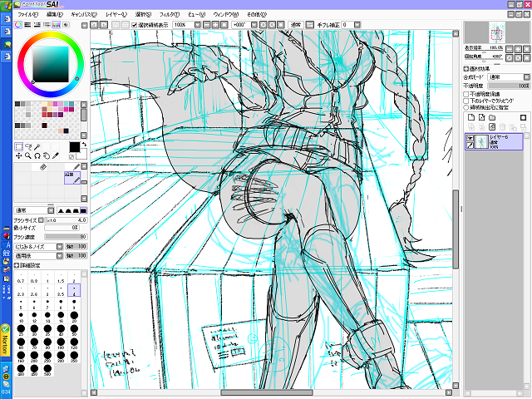Click horizontal flip canvas icon in toolbar

pyautogui.click(x=310, y=25)
